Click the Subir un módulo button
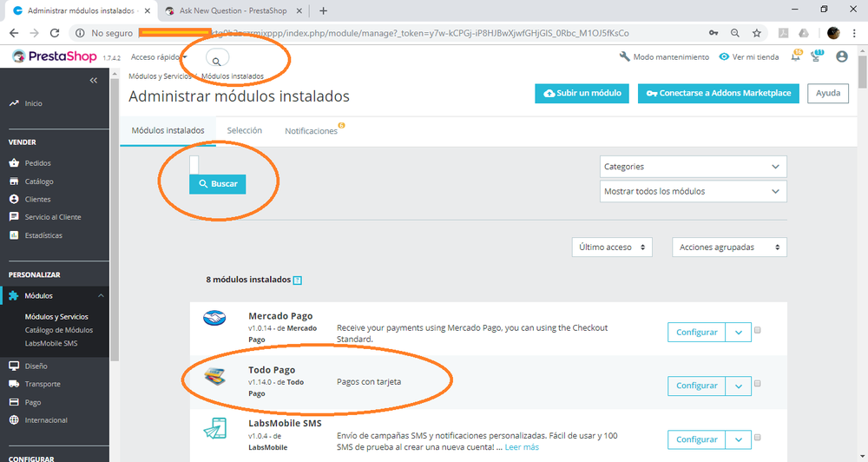The height and width of the screenshot is (462, 868). (x=582, y=93)
